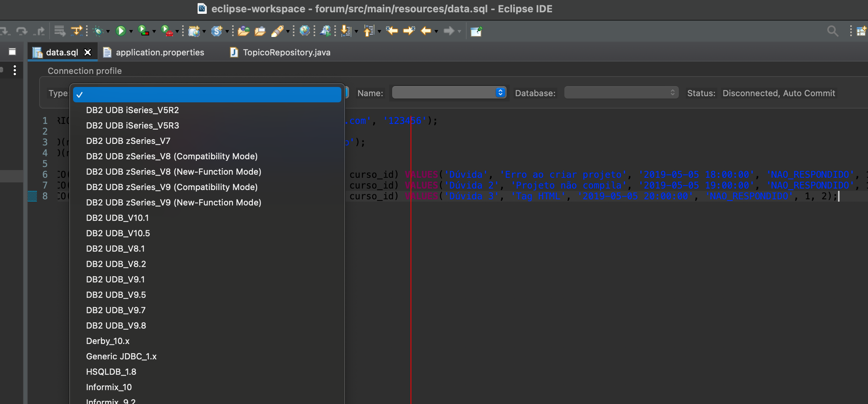
Task: Open the Coverage icon dropdown arrow
Action: pyautogui.click(x=154, y=32)
